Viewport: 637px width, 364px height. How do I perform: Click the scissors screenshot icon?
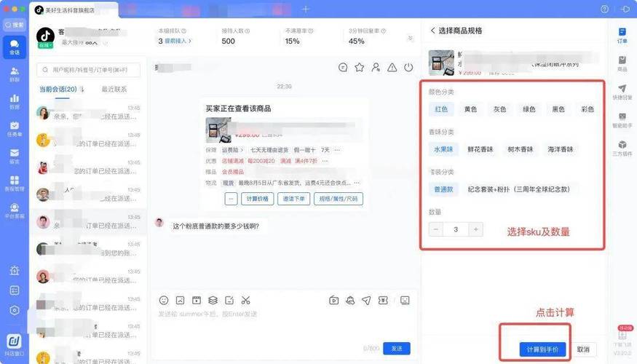coord(245,300)
